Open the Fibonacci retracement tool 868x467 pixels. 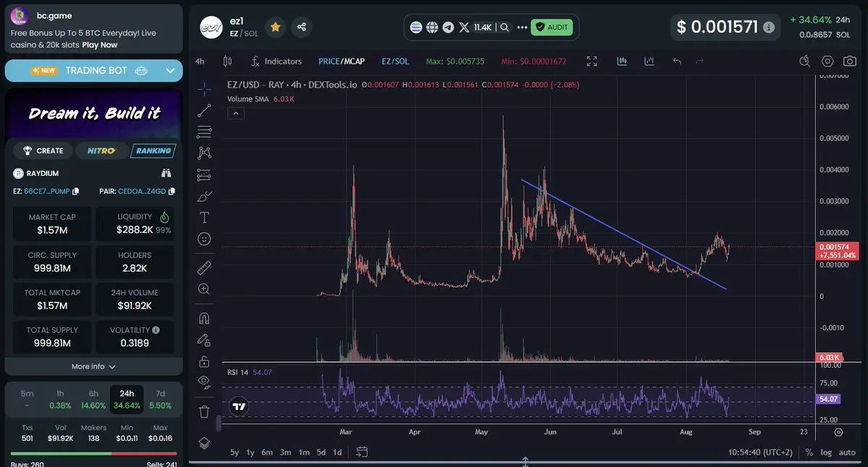[x=204, y=132]
